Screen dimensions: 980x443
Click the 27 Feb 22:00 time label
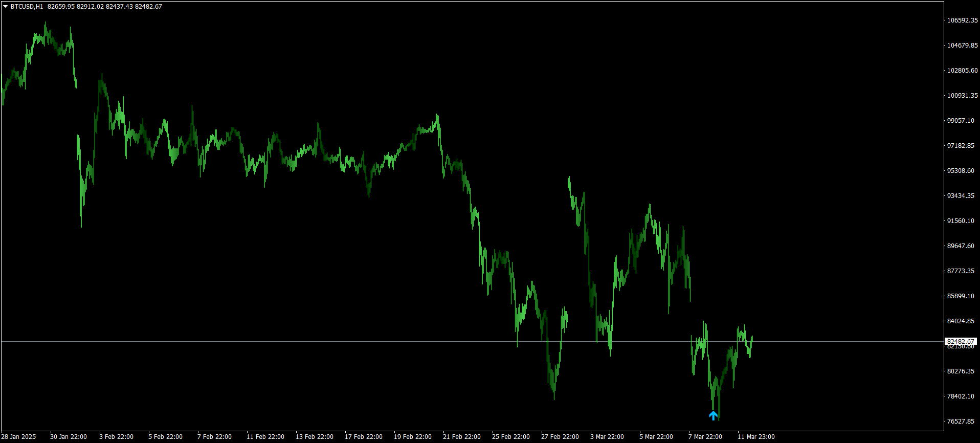[x=560, y=437]
